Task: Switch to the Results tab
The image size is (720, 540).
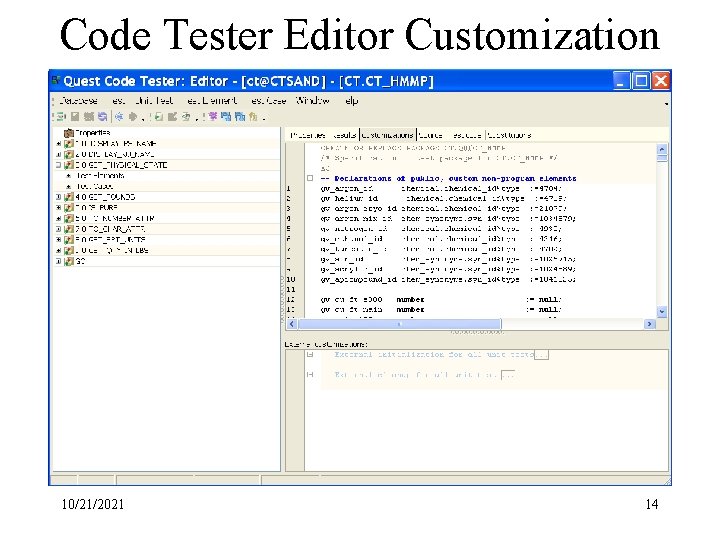Action: pyautogui.click(x=344, y=135)
